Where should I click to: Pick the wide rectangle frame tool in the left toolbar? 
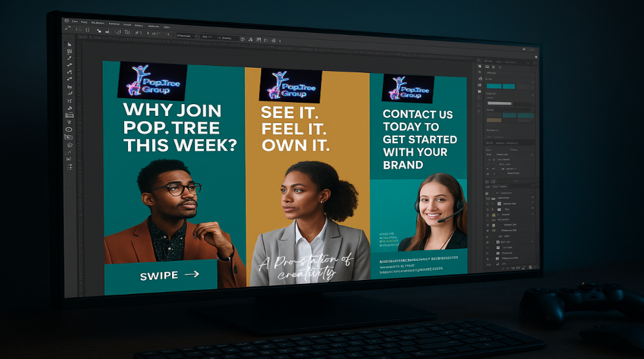(69, 115)
